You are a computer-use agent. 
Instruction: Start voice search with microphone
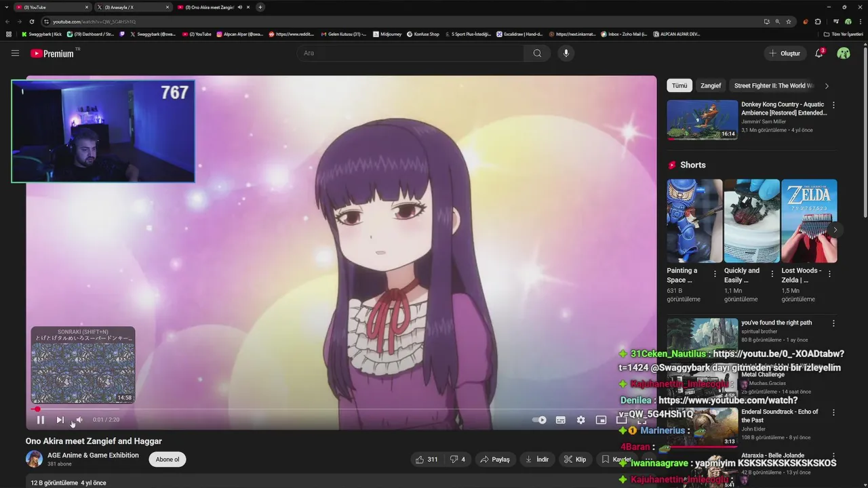566,53
